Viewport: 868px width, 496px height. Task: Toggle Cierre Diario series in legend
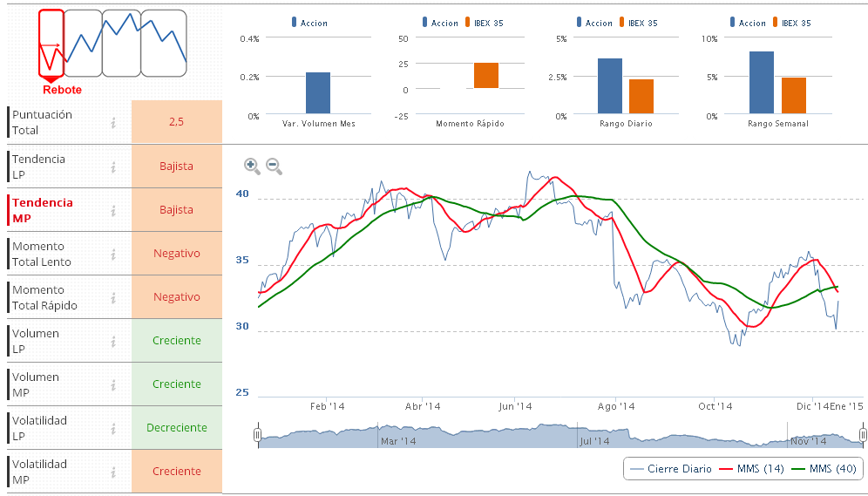[x=670, y=469]
